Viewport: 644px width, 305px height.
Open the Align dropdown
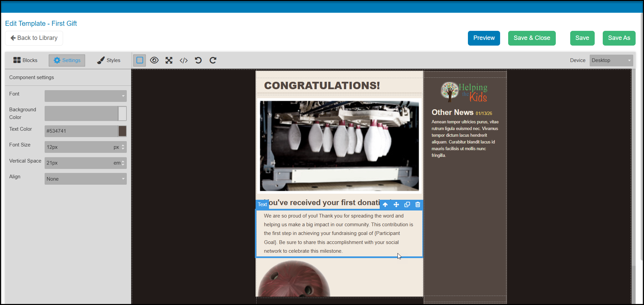[x=86, y=179]
